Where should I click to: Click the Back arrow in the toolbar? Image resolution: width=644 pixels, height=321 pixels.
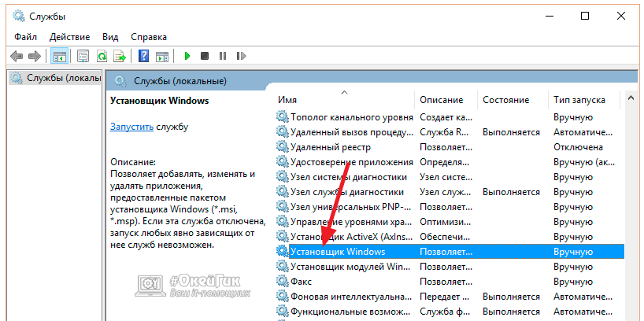click(x=16, y=56)
